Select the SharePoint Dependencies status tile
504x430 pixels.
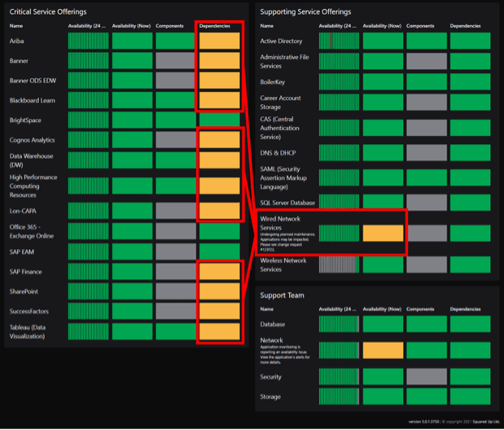[220, 291]
